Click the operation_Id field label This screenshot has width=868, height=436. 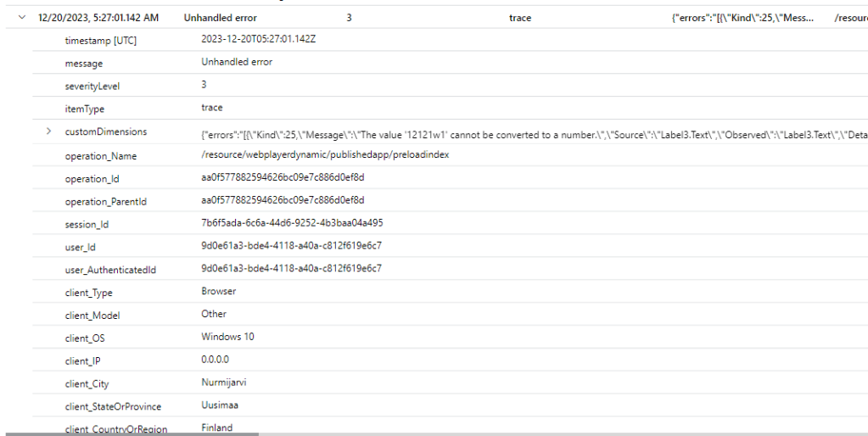(x=92, y=179)
